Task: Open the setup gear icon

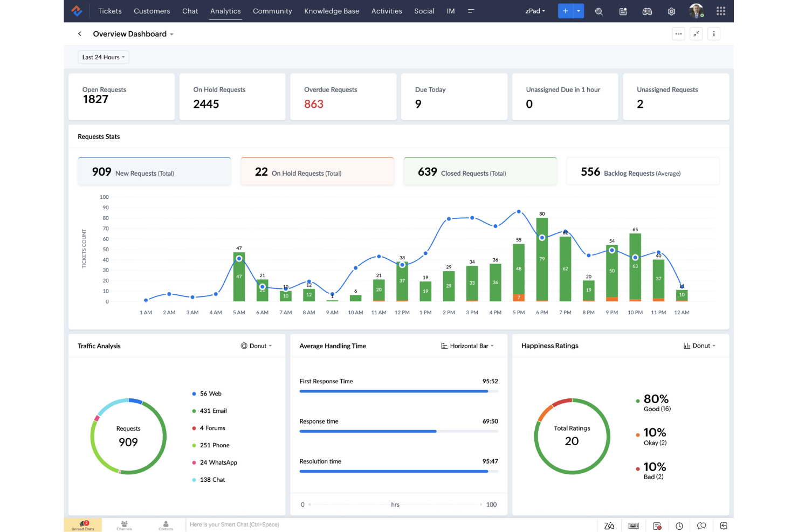Action: pyautogui.click(x=671, y=11)
